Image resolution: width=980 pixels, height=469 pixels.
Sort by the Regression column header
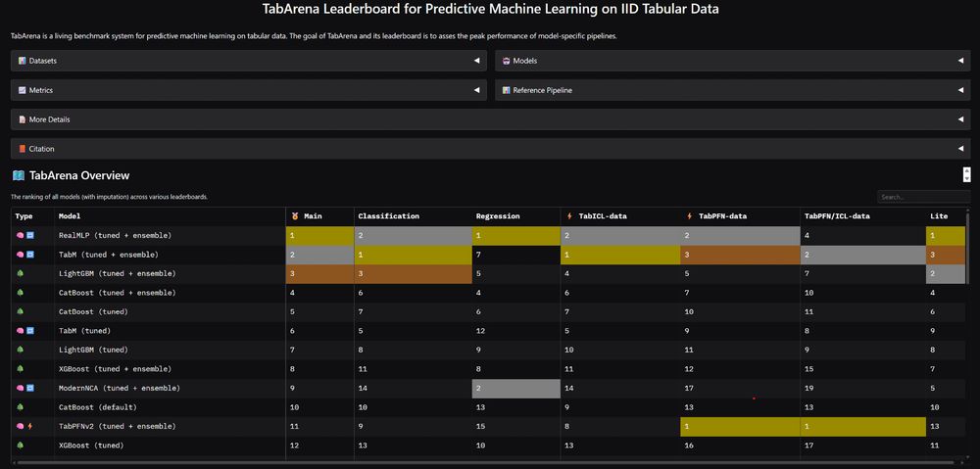pos(496,216)
